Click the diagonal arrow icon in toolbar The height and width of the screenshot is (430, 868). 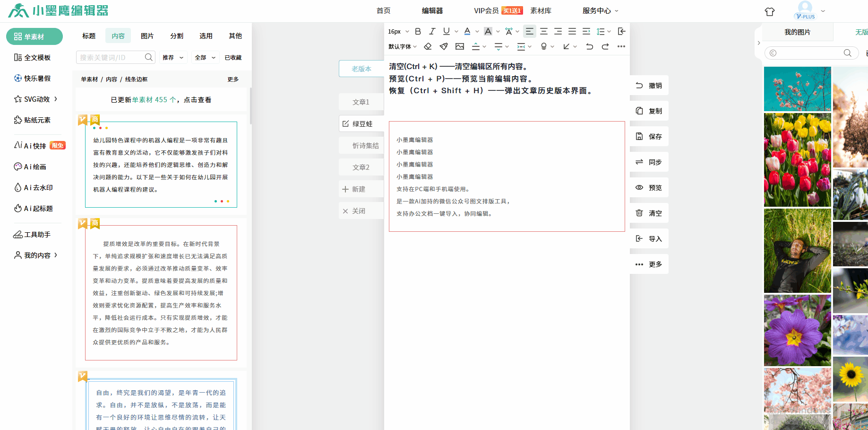[x=567, y=46]
